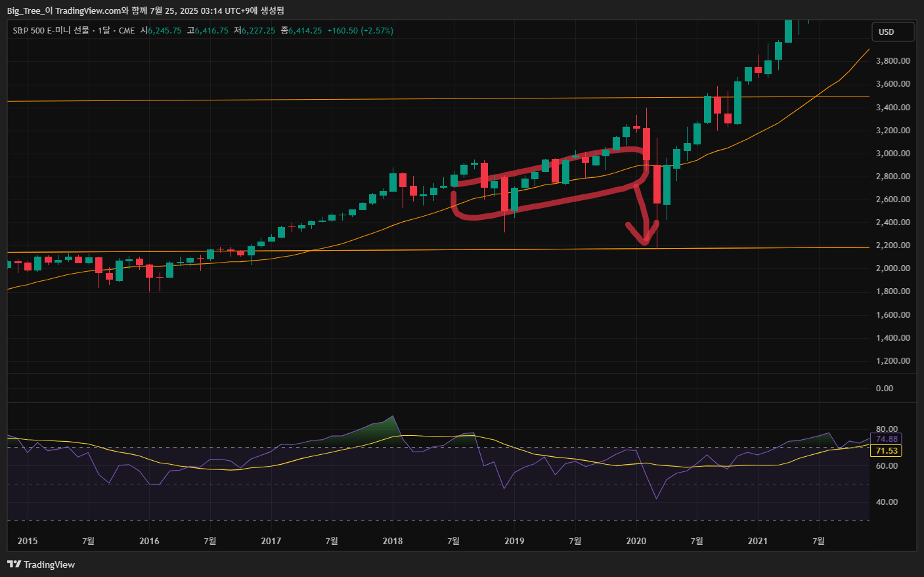924x577 pixels.
Task: Click the 1,400.00 price axis label
Action: 893,337
